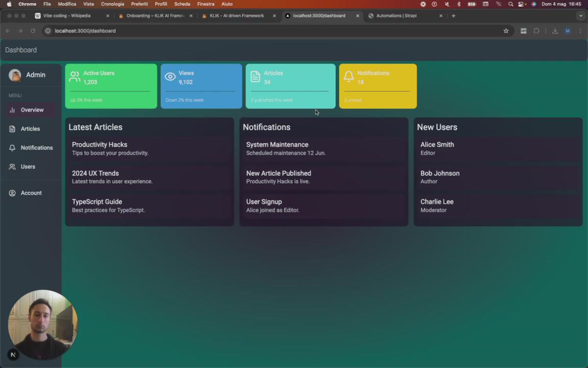The image size is (588, 368).
Task: Expand the tab search dropdown arrow
Action: pyautogui.click(x=580, y=16)
